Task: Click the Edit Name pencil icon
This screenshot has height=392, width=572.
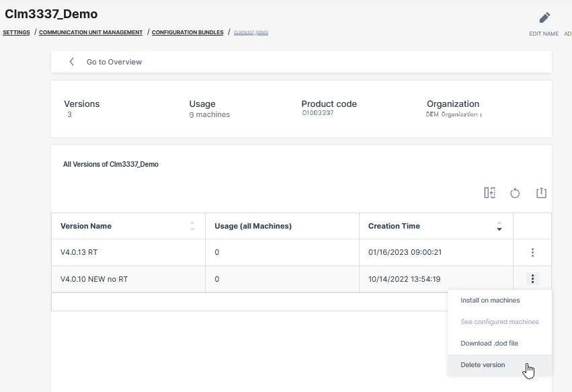Action: [x=544, y=18]
